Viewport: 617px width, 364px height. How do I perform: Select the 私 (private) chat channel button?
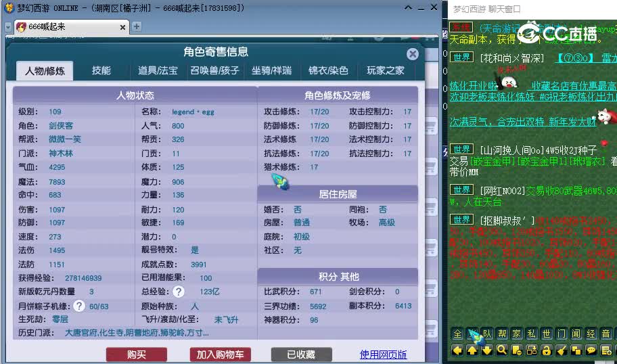tap(532, 334)
